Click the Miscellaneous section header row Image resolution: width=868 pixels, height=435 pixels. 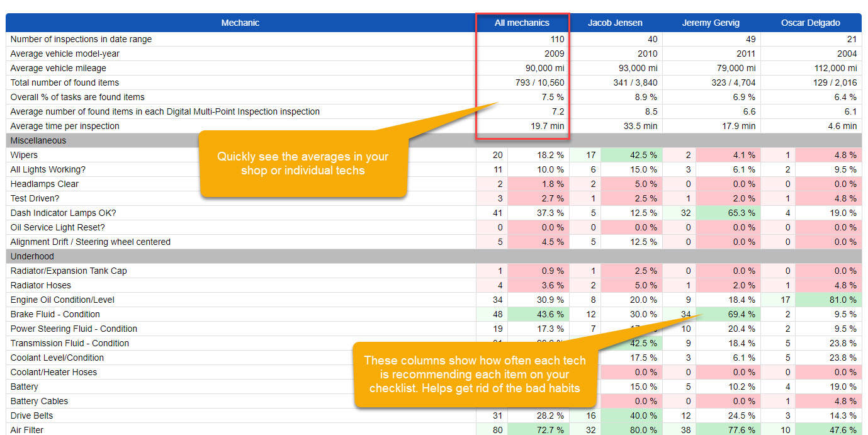434,140
